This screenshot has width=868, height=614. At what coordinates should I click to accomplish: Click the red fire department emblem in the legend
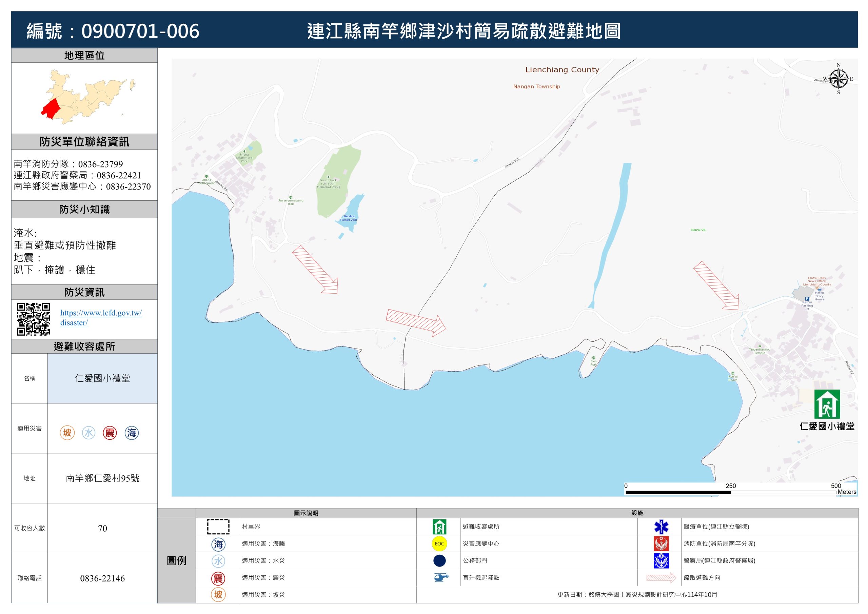tap(661, 544)
